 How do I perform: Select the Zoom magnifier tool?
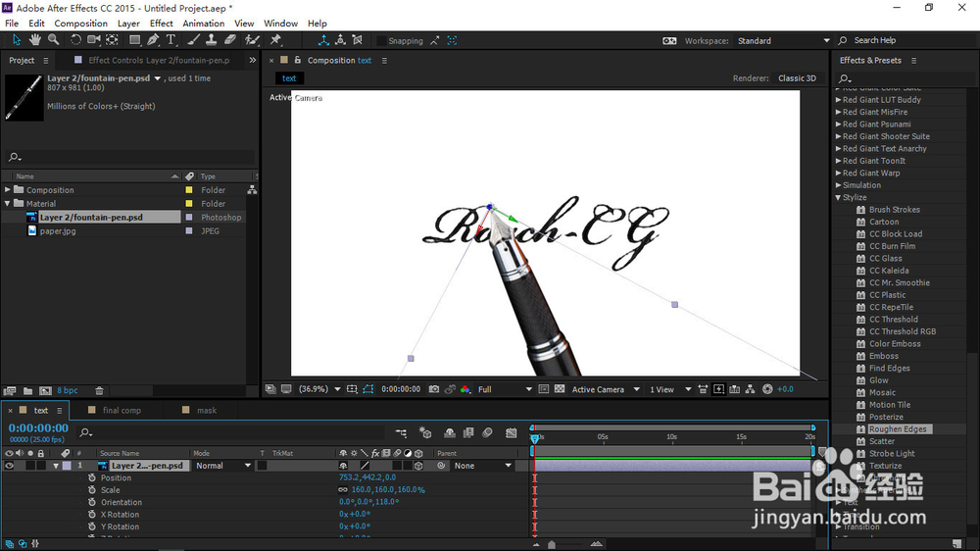[54, 40]
